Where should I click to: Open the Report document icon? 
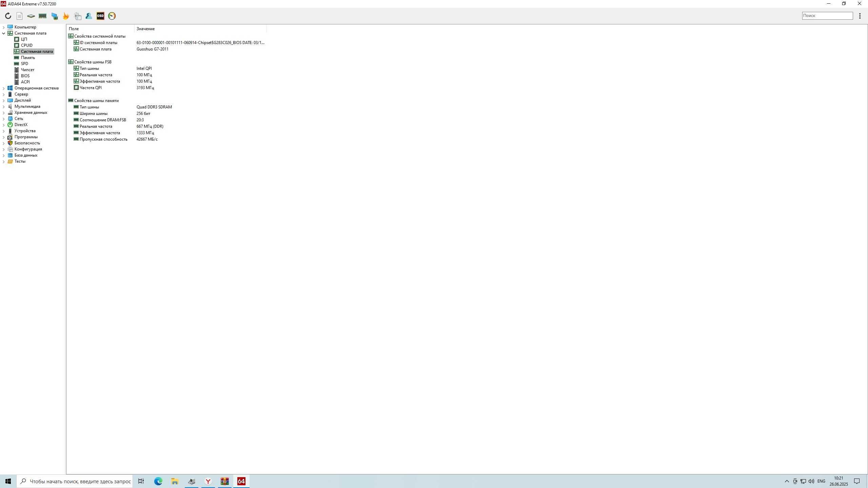(20, 16)
